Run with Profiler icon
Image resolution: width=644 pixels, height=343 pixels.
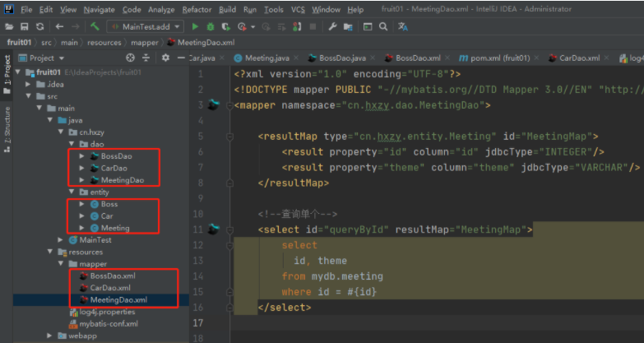(242, 26)
